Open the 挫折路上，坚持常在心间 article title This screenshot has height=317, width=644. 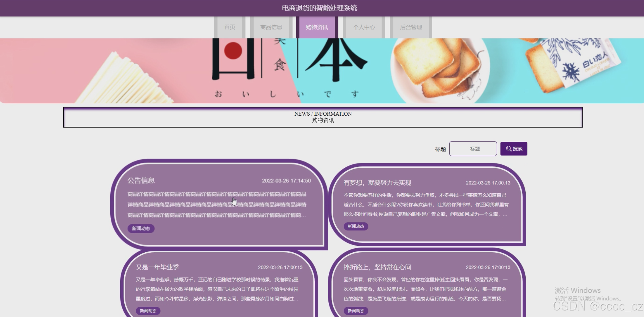pyautogui.click(x=377, y=267)
